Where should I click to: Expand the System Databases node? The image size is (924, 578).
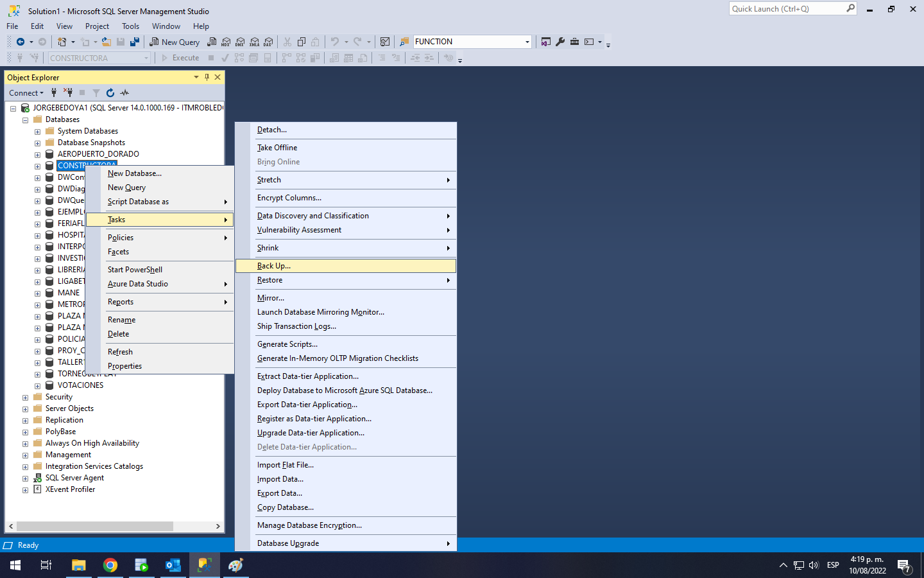click(37, 132)
